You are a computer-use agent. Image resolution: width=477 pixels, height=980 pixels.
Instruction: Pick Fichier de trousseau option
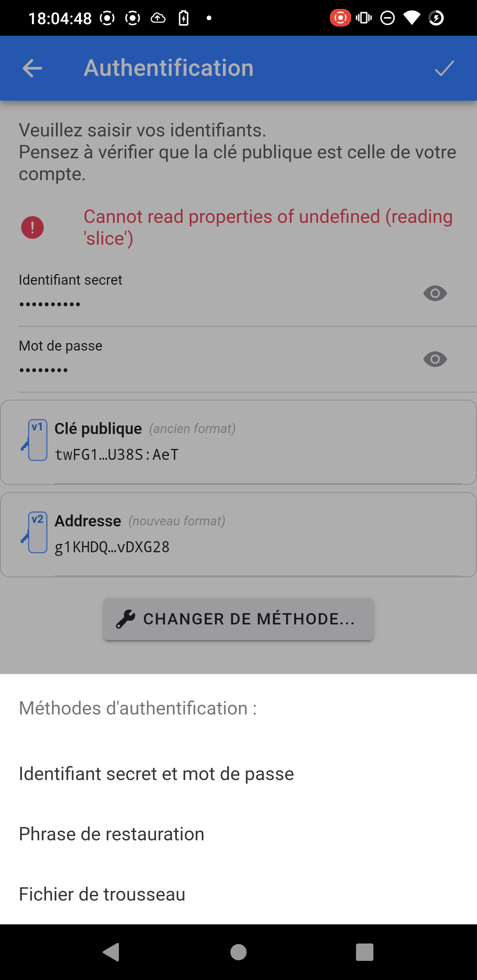[102, 894]
